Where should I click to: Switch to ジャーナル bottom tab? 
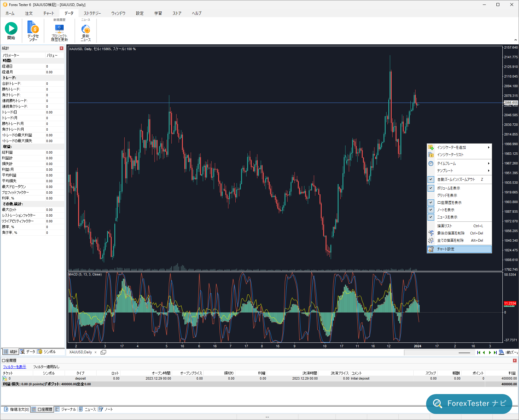65,409
